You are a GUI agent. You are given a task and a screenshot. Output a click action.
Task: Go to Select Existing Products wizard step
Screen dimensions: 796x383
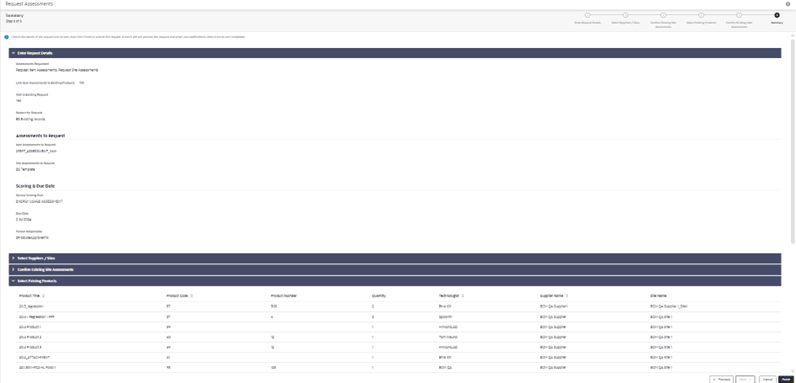pyautogui.click(x=701, y=15)
